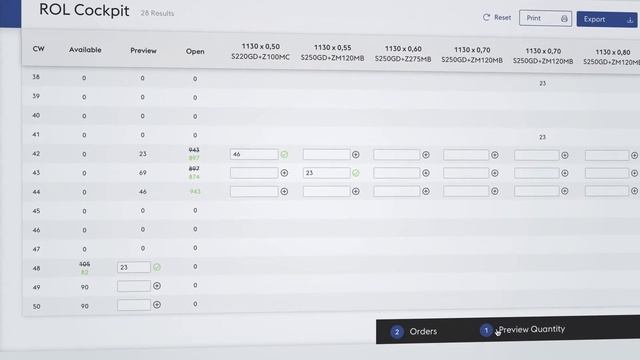Click empty 1130 x 0,60 field in CW 43
Screen dimensions: 640x360
pos(396,173)
